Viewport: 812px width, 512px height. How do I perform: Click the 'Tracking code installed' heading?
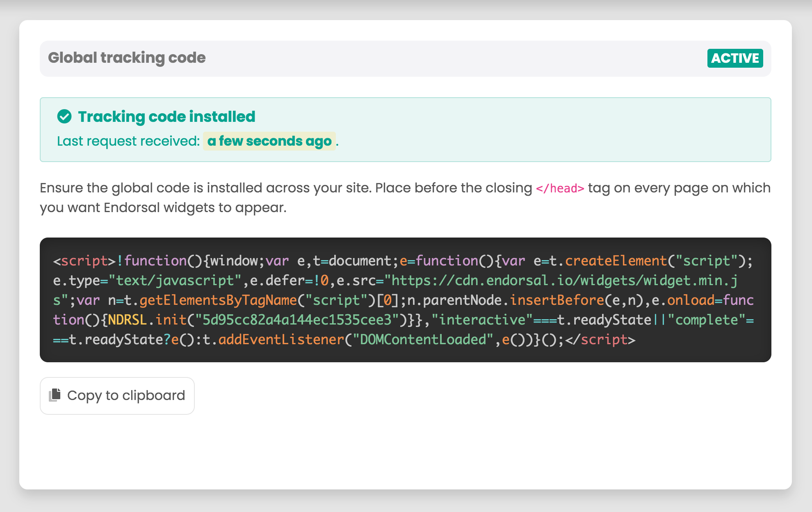[x=166, y=117]
